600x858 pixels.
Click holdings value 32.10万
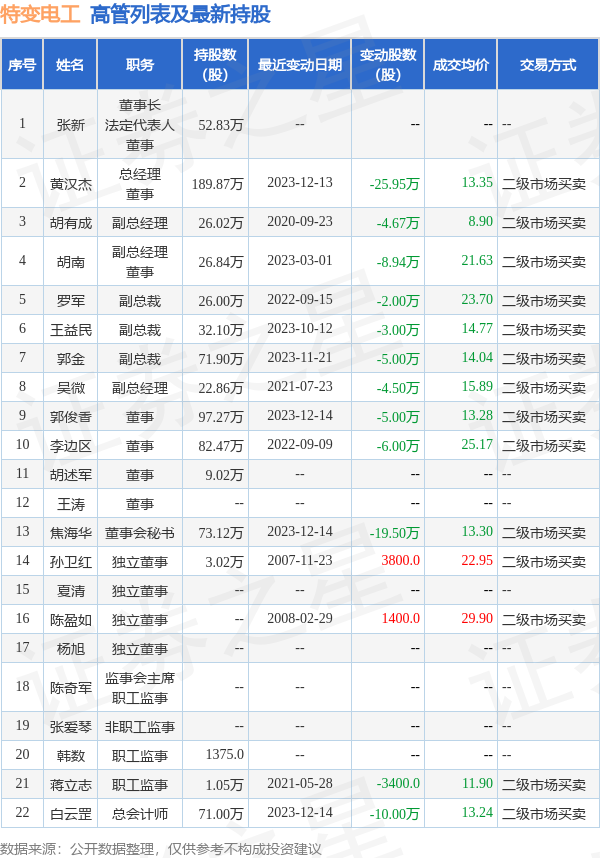click(x=220, y=329)
